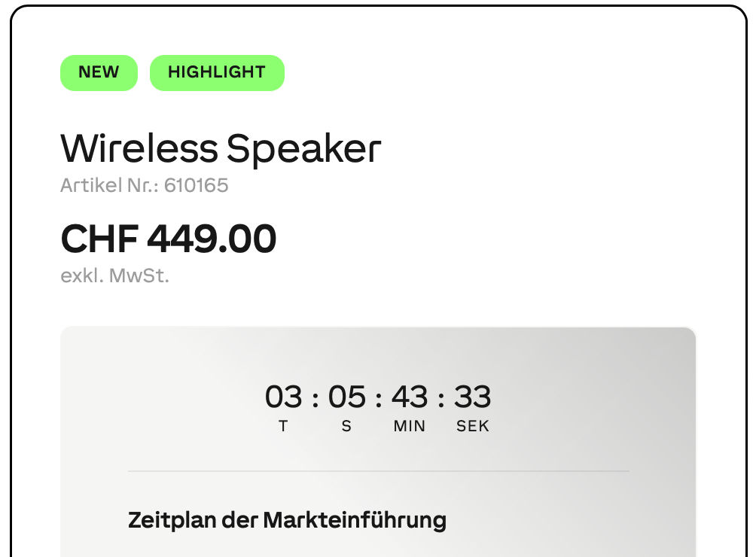Screen dimensions: 756x557
Task: Click the countdown days value 03
Action: pos(282,397)
